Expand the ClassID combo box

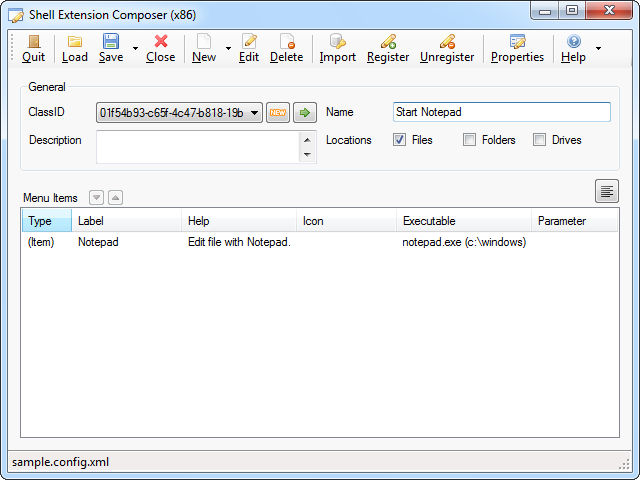pos(255,113)
